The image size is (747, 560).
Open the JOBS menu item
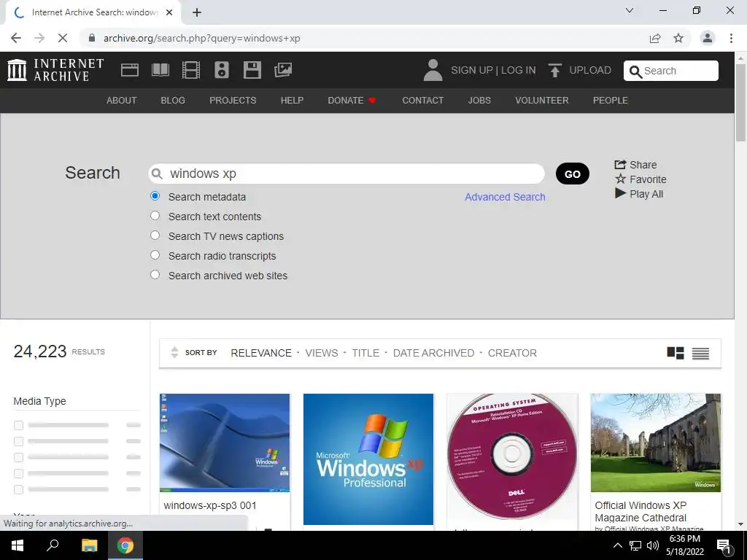click(479, 101)
